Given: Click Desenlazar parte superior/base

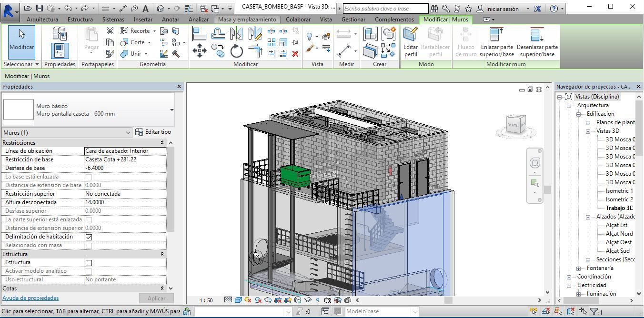Looking at the screenshot, I should (537, 42).
